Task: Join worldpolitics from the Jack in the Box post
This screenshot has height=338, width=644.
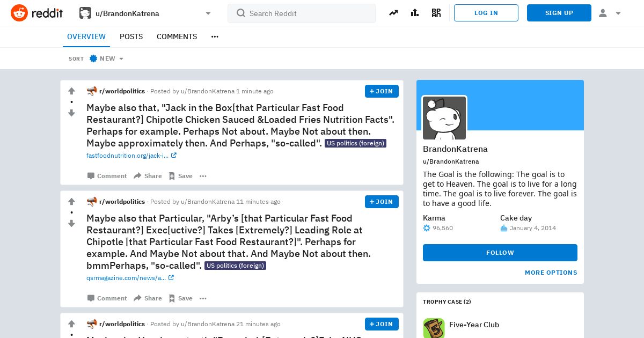Action: coord(382,91)
